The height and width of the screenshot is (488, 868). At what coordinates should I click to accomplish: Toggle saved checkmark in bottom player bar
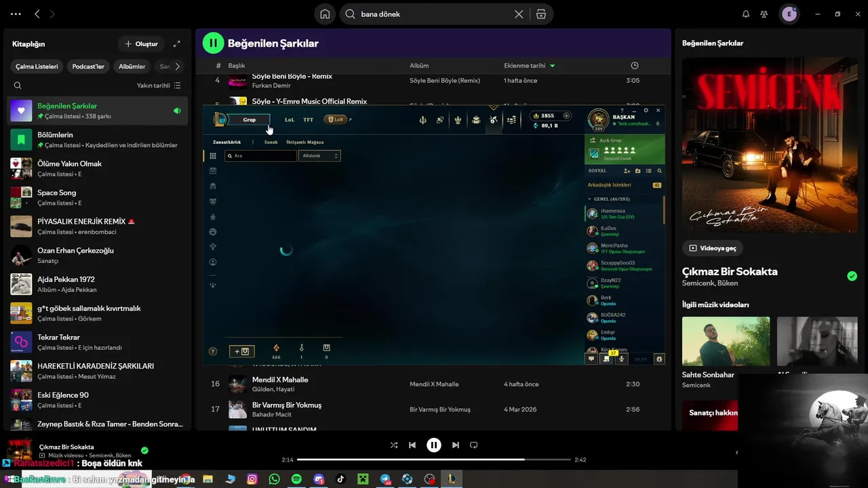coord(144,450)
